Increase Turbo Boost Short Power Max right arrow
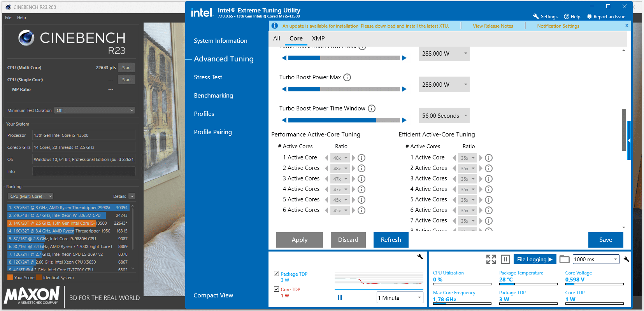This screenshot has width=644, height=311. pyautogui.click(x=404, y=58)
